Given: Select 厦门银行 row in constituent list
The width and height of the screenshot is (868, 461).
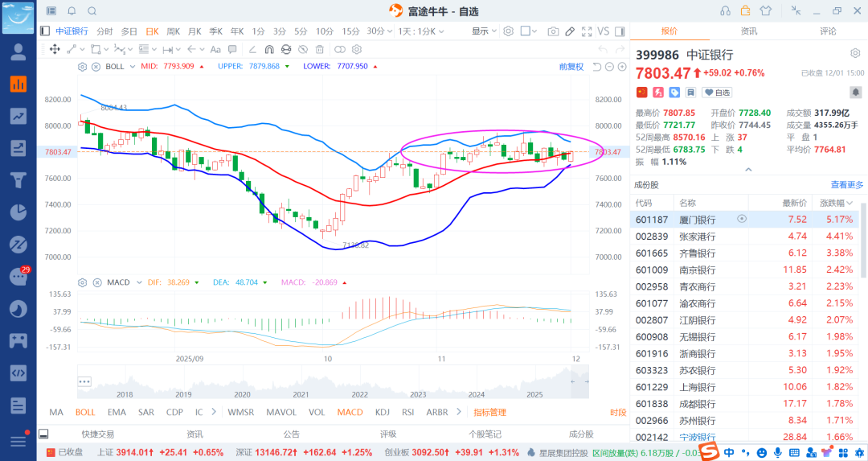Looking at the screenshot, I should 696,219.
